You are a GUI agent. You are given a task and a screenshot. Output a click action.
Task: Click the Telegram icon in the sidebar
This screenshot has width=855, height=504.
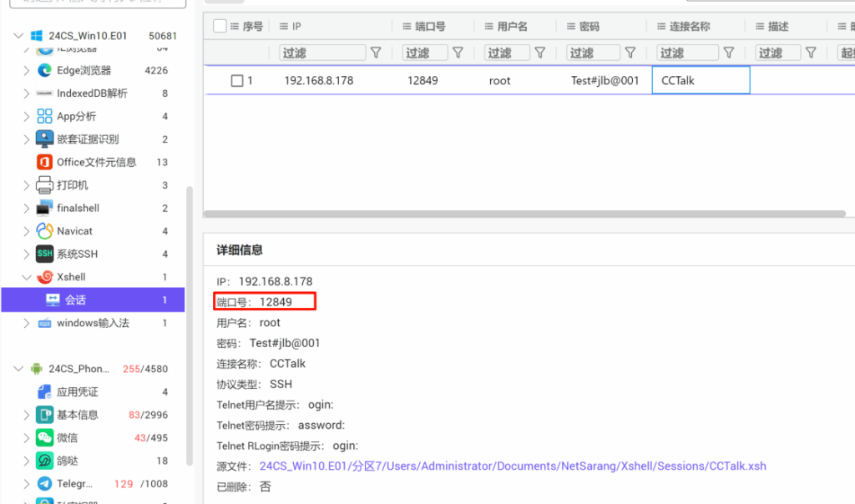click(x=43, y=482)
